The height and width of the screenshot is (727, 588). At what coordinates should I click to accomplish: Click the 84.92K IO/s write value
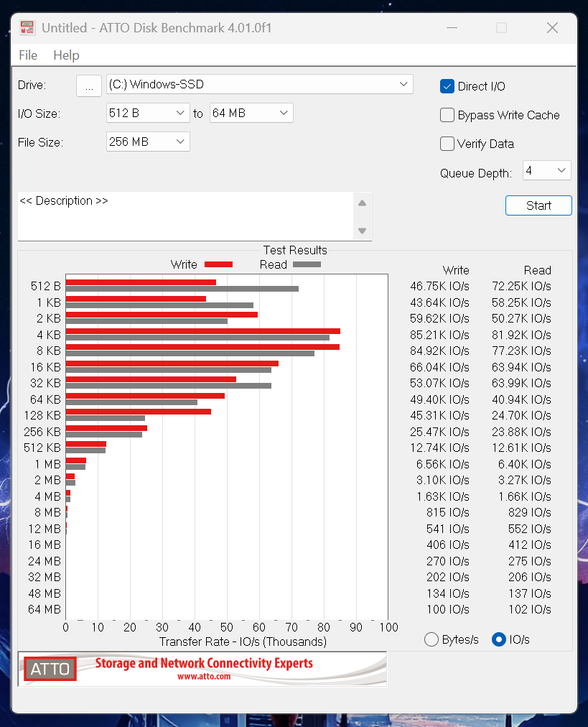coord(439,351)
